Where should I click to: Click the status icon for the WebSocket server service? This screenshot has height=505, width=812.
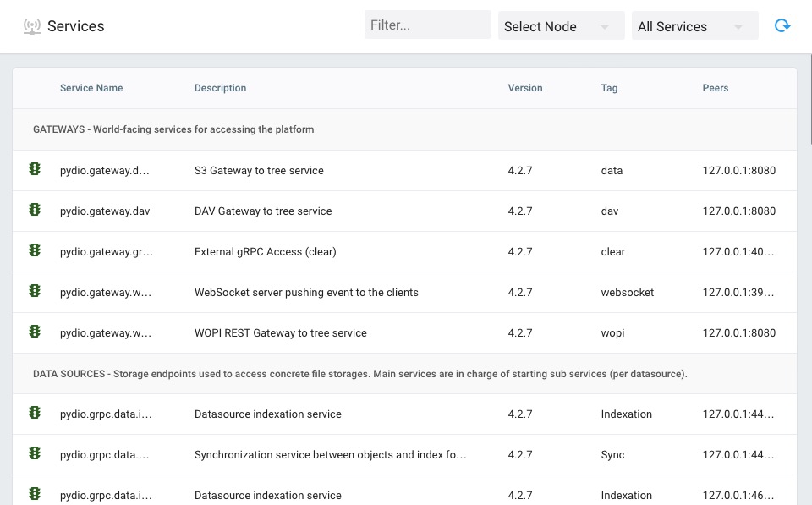point(35,292)
